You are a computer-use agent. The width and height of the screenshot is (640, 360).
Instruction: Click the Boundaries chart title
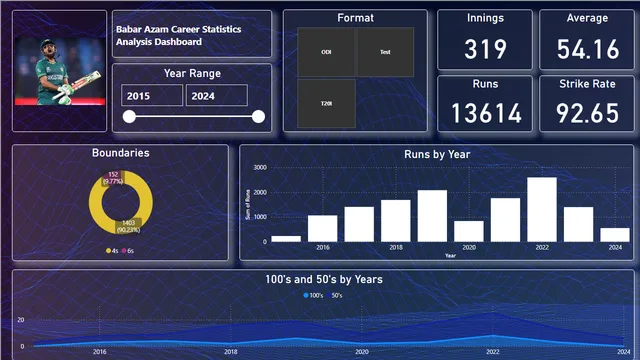click(x=120, y=153)
